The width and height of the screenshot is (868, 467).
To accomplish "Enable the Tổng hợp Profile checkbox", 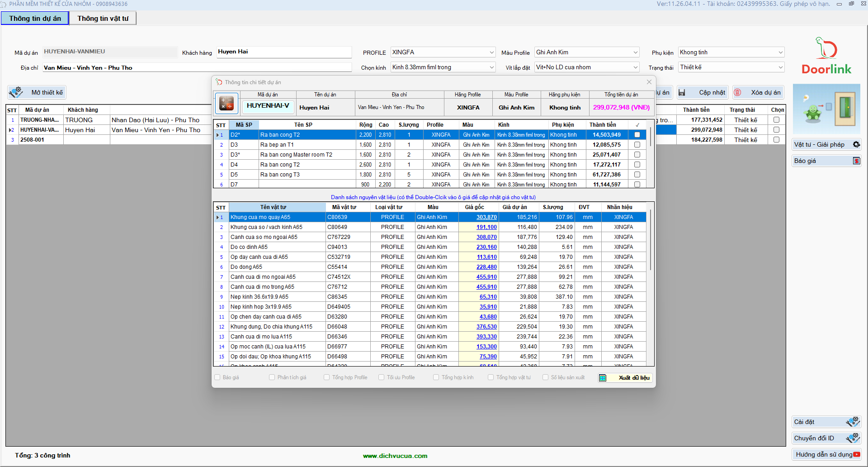I will click(x=326, y=377).
